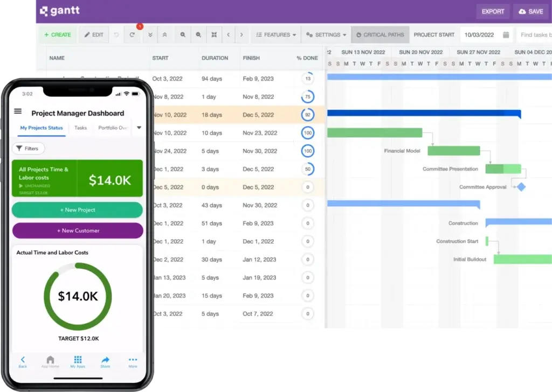Click the Committee Approval milestone diamond
The height and width of the screenshot is (392, 552).
click(x=521, y=187)
